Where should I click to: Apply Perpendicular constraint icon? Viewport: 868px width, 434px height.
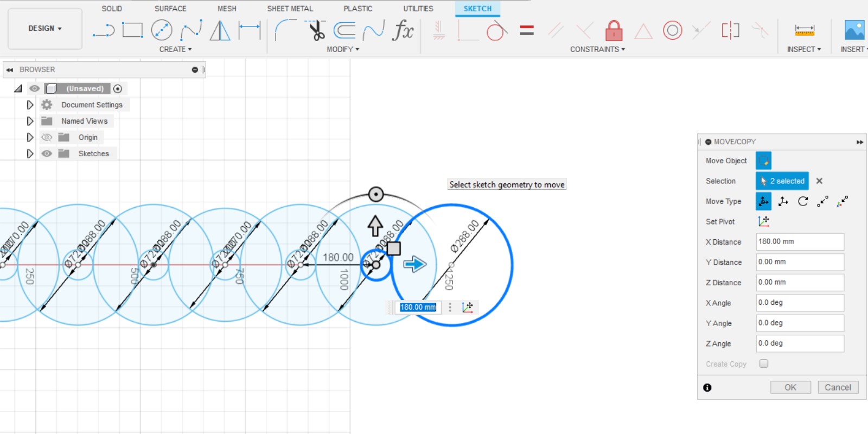click(584, 30)
